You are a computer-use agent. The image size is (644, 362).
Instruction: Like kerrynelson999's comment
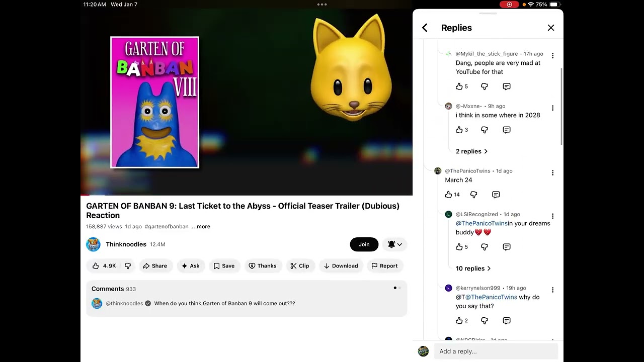pos(459,321)
